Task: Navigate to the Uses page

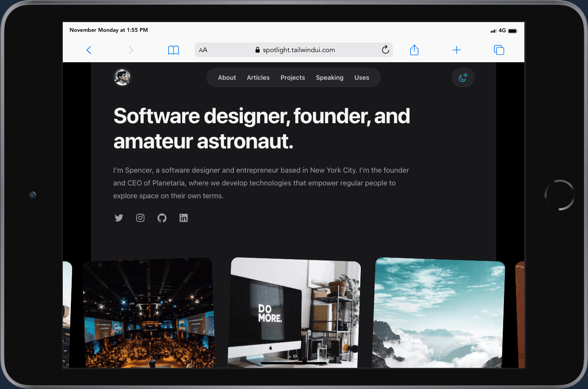Action: click(x=362, y=77)
